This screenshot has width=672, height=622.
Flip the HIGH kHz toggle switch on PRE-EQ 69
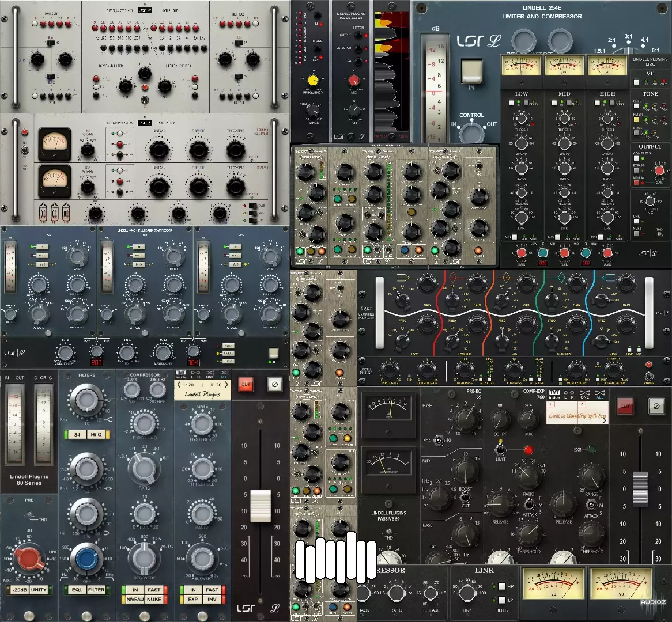pos(439,440)
